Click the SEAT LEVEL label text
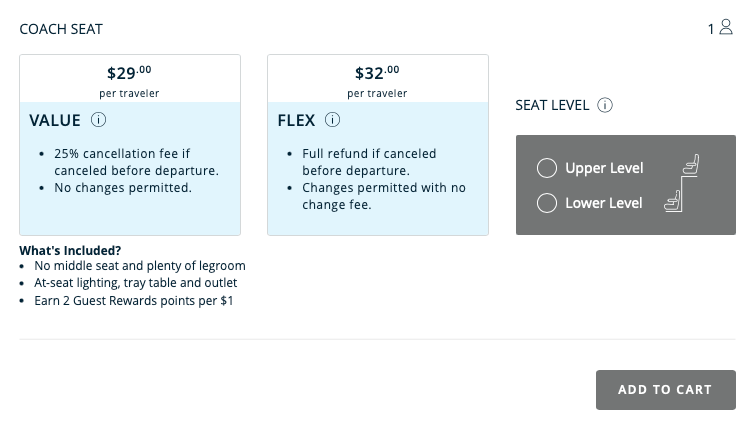 (x=552, y=105)
